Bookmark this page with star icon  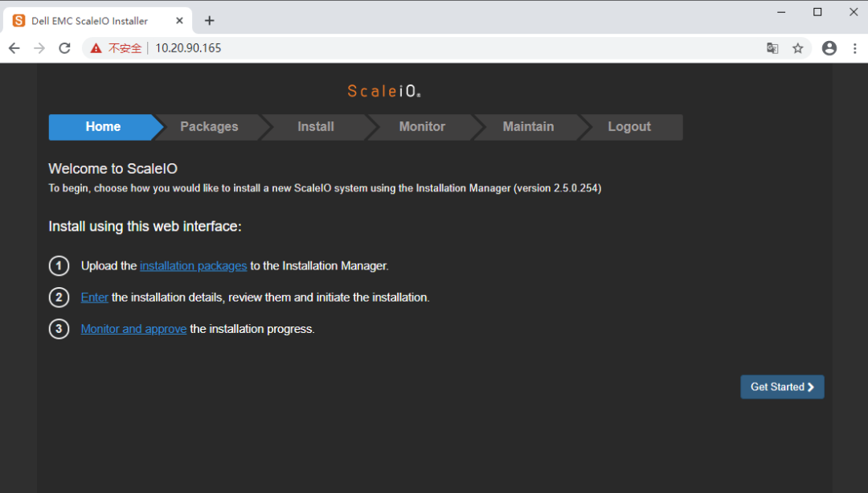[798, 48]
